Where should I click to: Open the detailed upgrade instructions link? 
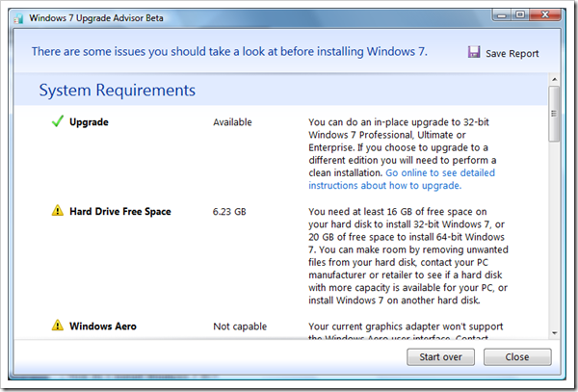tap(402, 179)
